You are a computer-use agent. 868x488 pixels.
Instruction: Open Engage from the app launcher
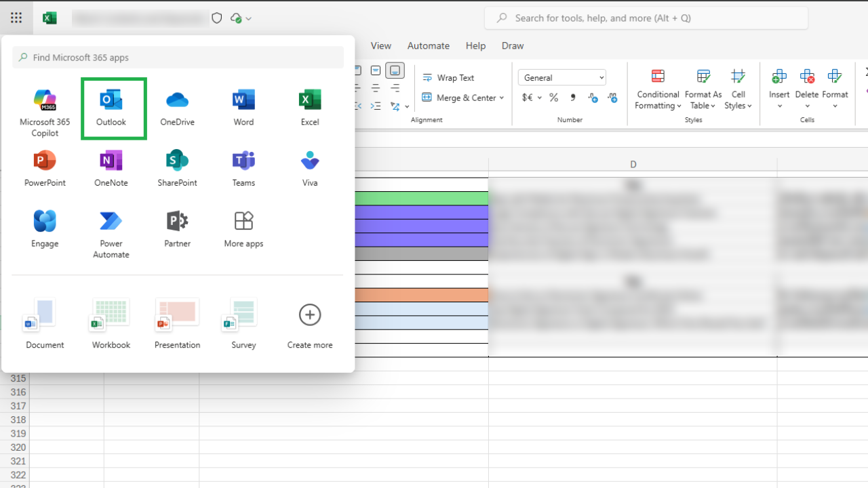coord(45,230)
